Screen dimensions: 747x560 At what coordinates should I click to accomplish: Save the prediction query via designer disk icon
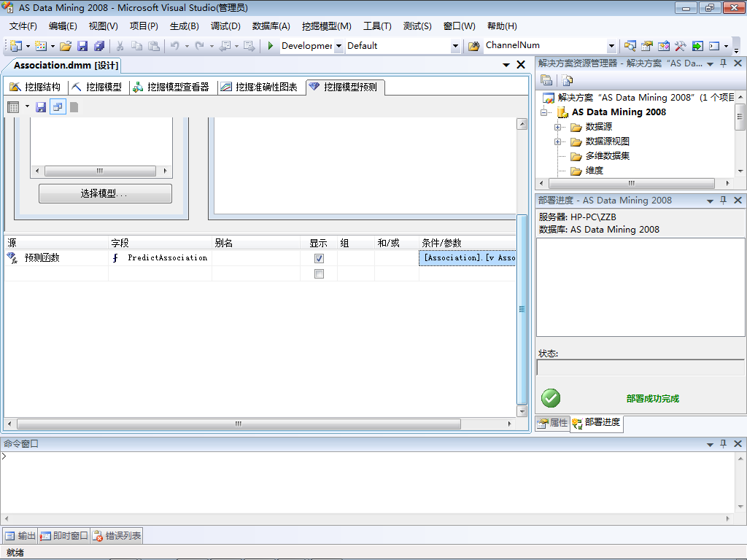pyautogui.click(x=41, y=107)
